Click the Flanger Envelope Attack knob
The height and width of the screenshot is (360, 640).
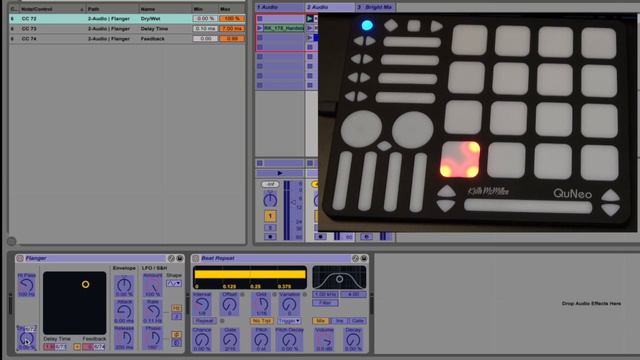[124, 312]
